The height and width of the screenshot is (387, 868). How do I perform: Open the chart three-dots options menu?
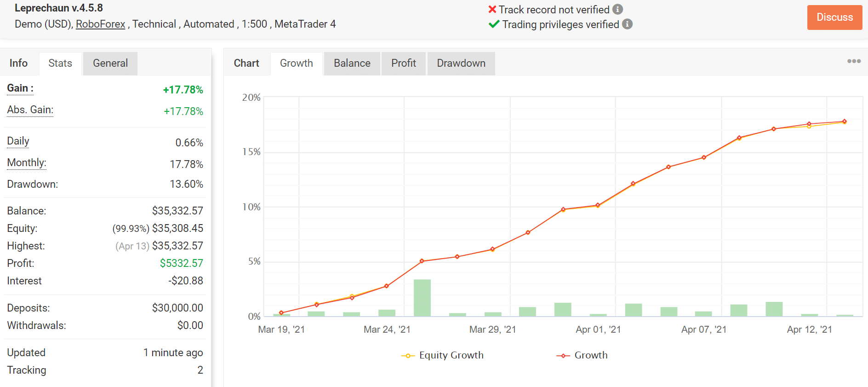click(854, 61)
